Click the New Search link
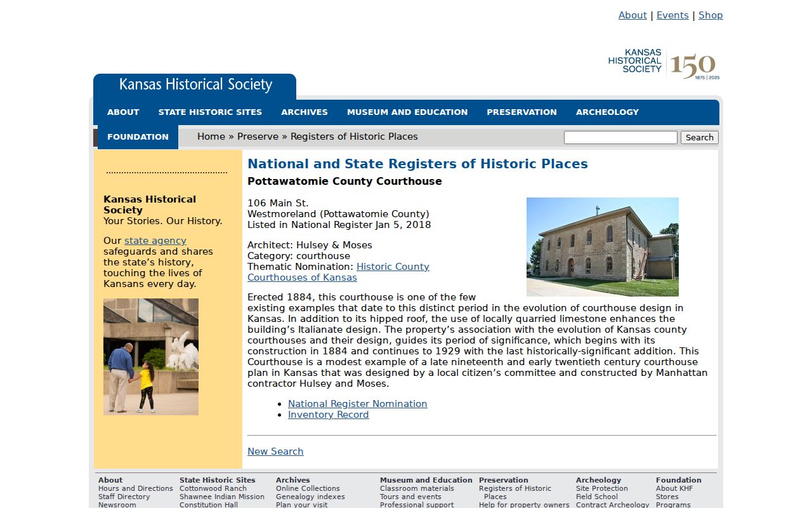 click(x=275, y=451)
